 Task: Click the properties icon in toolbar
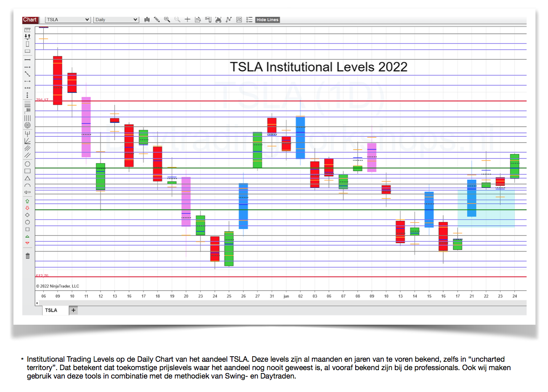pos(239,19)
